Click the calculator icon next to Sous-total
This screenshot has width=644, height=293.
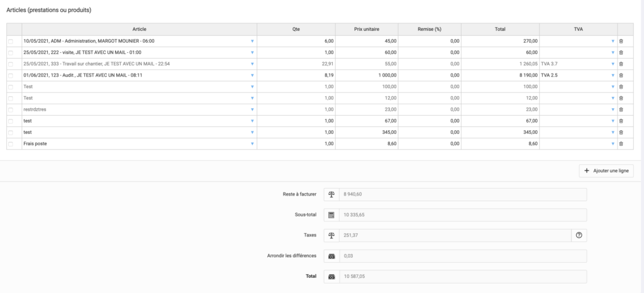click(331, 214)
